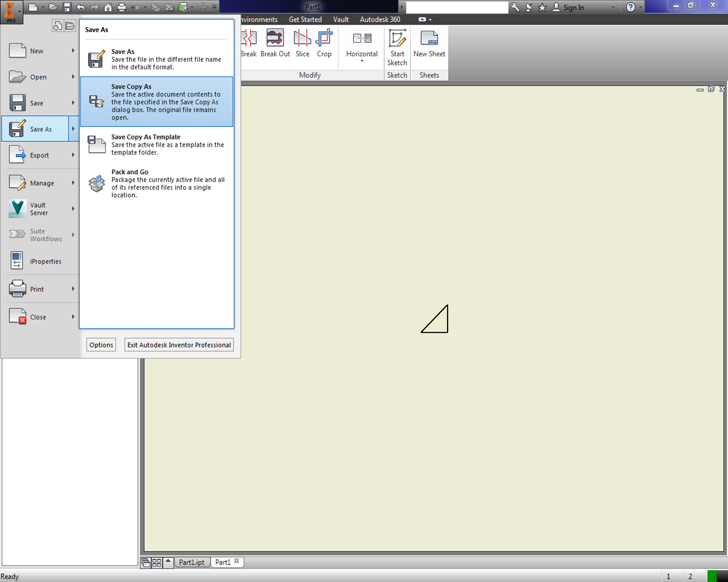Select the Slice tool

coord(302,43)
